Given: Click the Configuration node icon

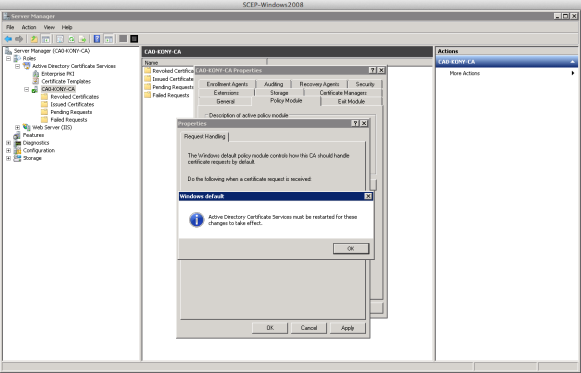Looking at the screenshot, I should click(17, 150).
